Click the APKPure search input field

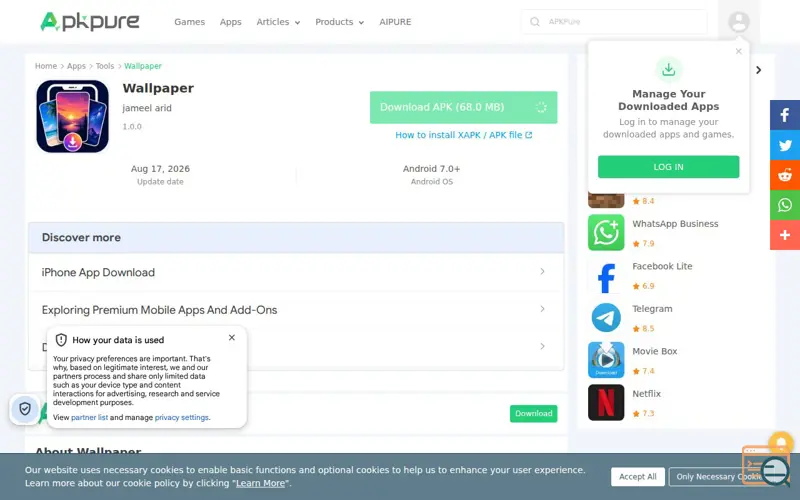tap(614, 22)
